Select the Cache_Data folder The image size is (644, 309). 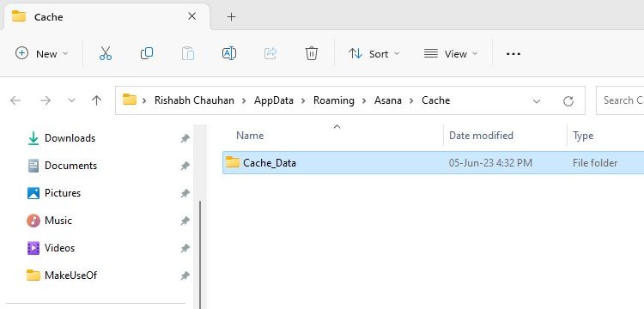pyautogui.click(x=434, y=163)
